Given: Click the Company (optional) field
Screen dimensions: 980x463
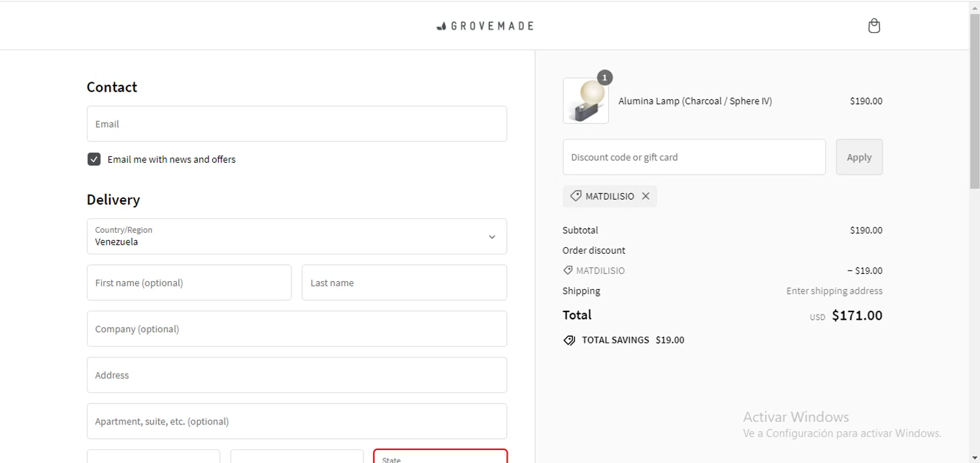Looking at the screenshot, I should coord(297,329).
